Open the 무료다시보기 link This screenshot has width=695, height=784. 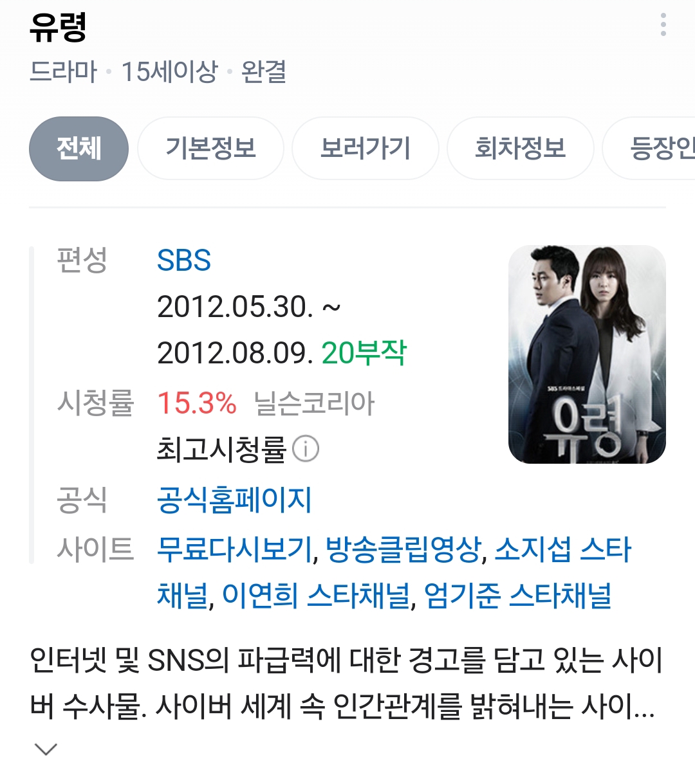tap(234, 549)
